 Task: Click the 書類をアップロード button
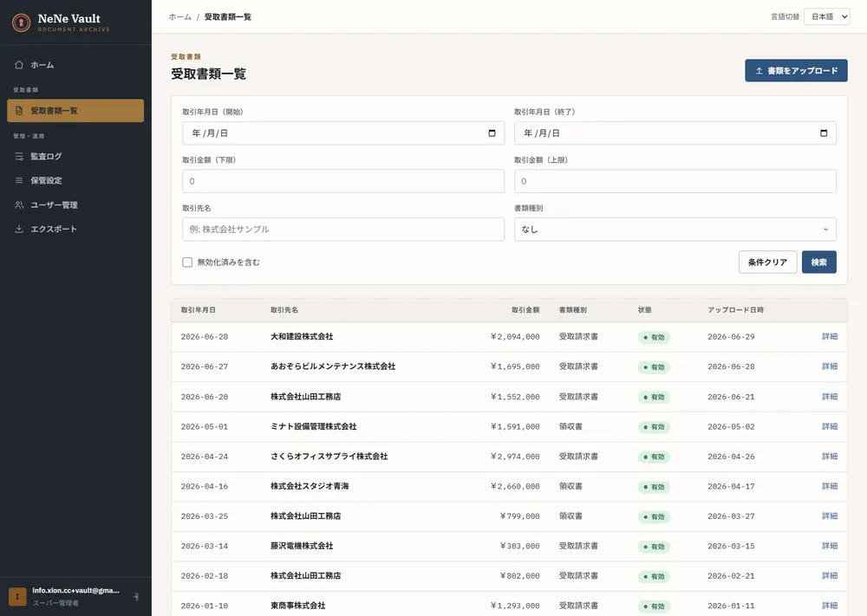coord(796,71)
